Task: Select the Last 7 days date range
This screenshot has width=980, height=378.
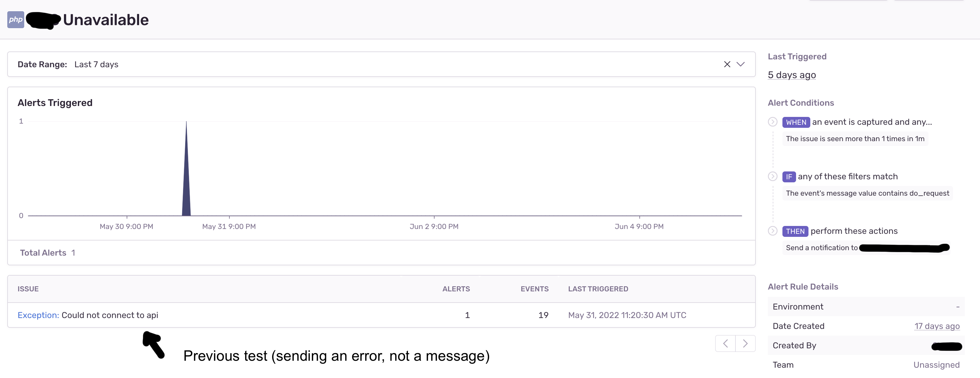Action: click(96, 64)
